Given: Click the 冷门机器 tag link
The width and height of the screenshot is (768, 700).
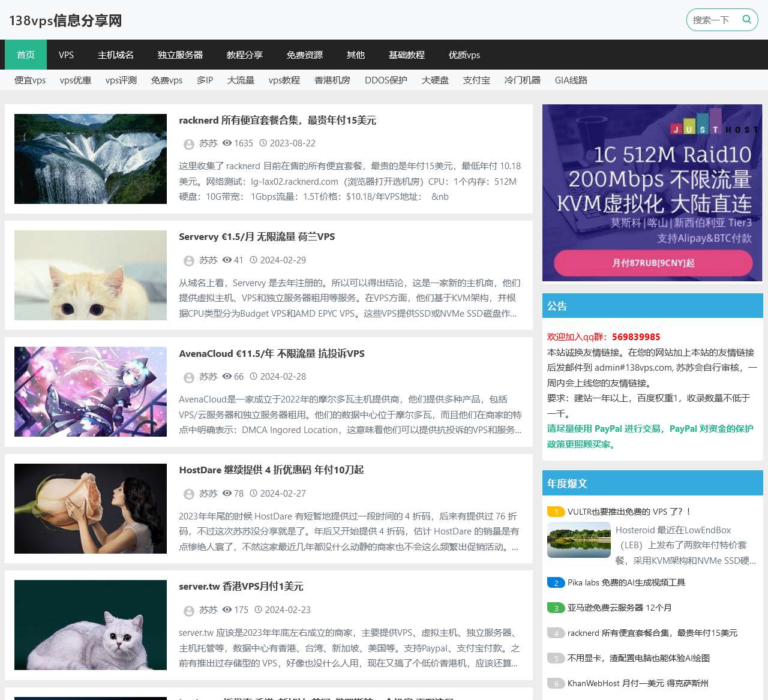Looking at the screenshot, I should pyautogui.click(x=523, y=80).
